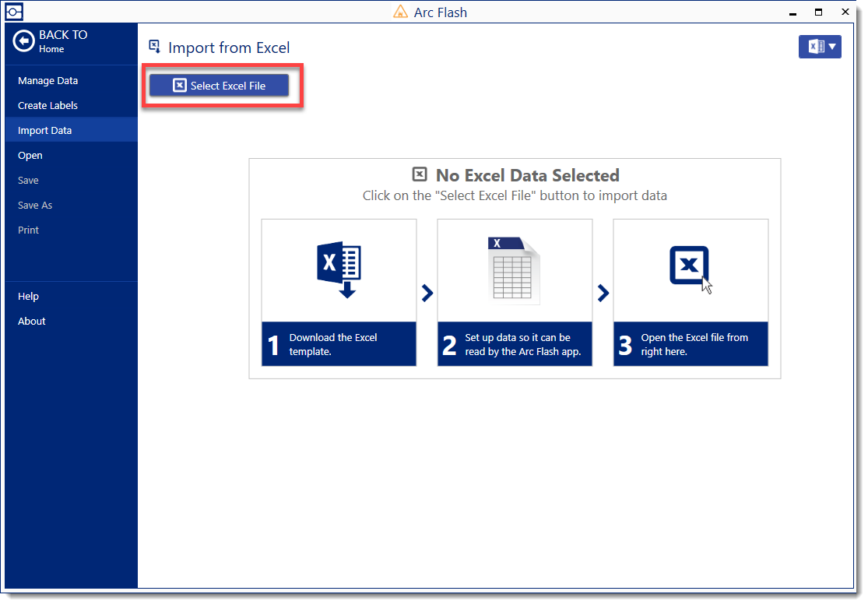This screenshot has height=605, width=868.
Task: Click the warning triangle icon beside Arc Flash title
Action: point(400,12)
